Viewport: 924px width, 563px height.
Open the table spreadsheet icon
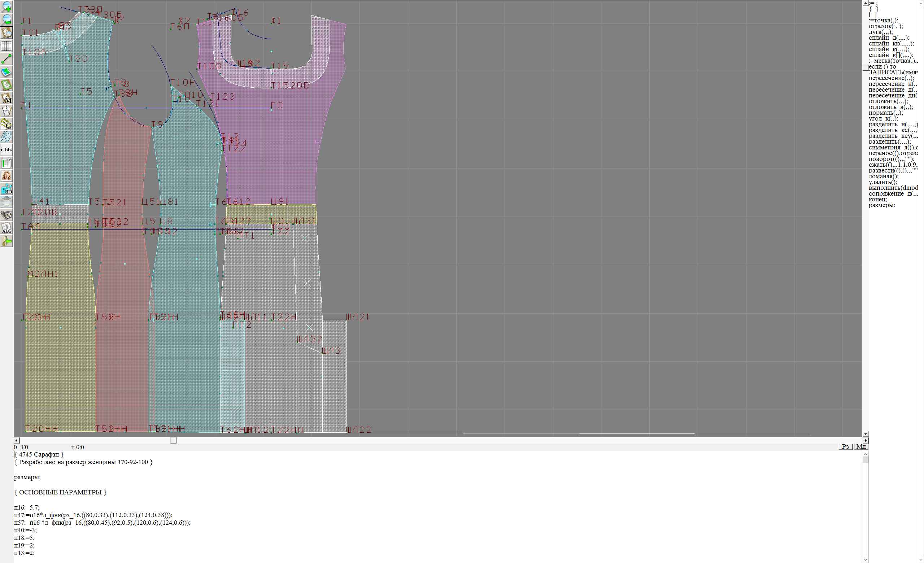click(x=7, y=163)
